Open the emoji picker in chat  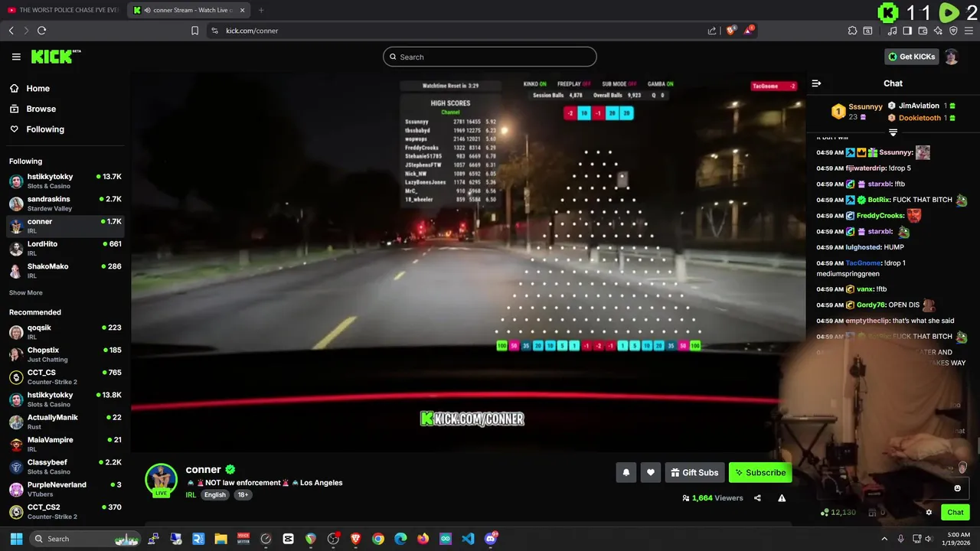pos(957,488)
